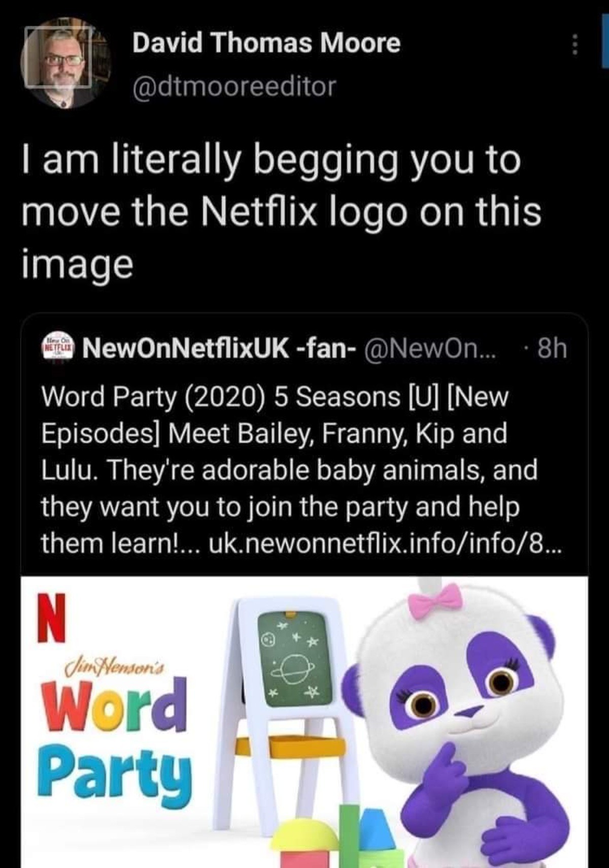Open the three-dot more options menu
The height and width of the screenshot is (868, 609).
pos(574,45)
